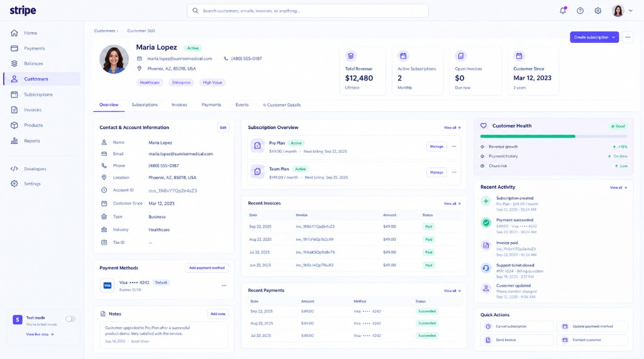
Task: Click the View live data link
Action: pyautogui.click(x=40, y=334)
